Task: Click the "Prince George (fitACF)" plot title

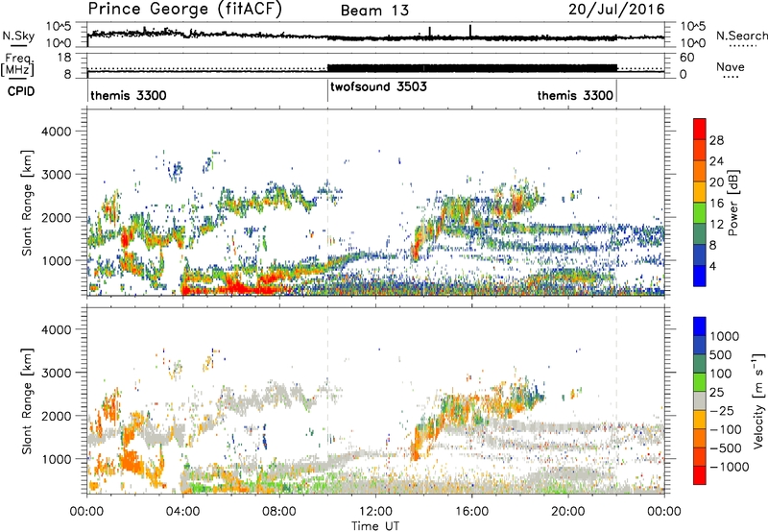Action: [184, 9]
